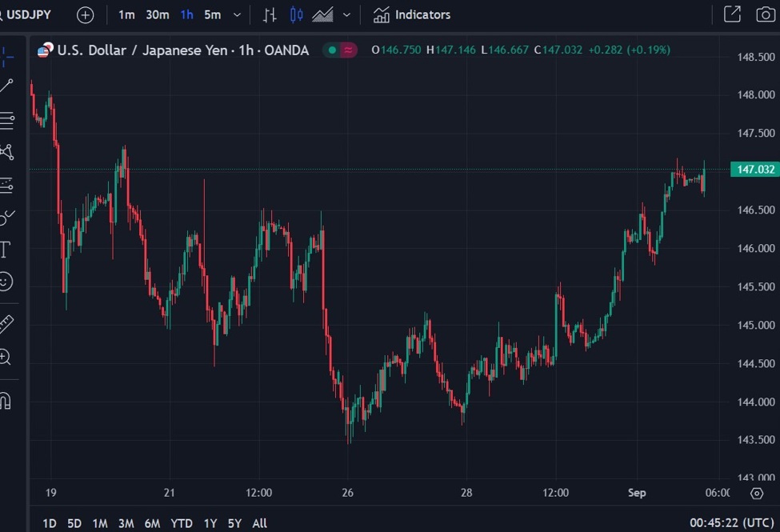780x532 pixels.
Task: Activate the zoom in tool
Action: pyautogui.click(x=6, y=358)
